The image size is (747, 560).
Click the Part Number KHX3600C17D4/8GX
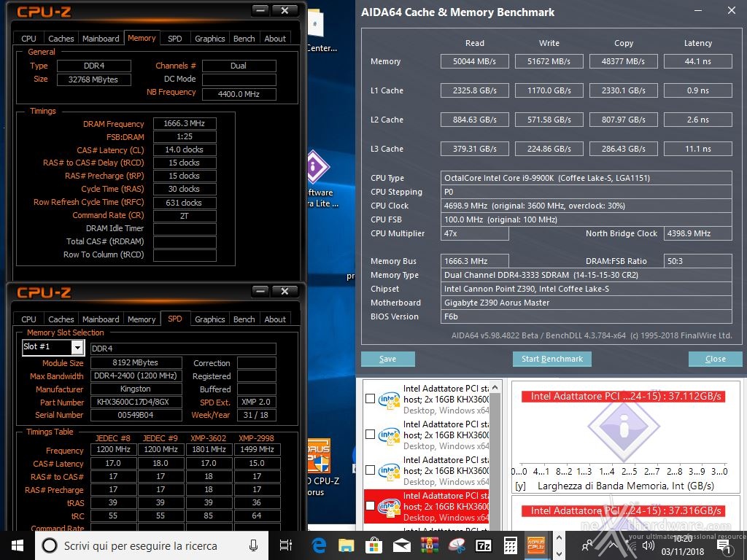(x=136, y=402)
